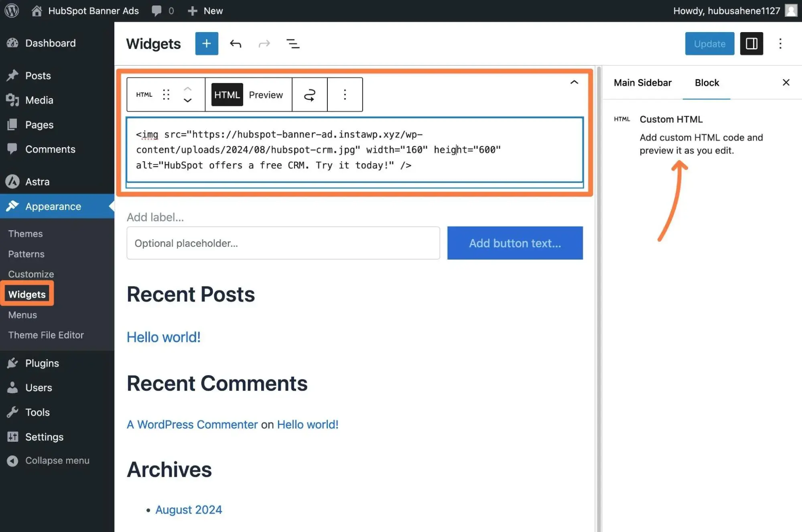
Task: Select the Recent Comments heading
Action: point(217,383)
